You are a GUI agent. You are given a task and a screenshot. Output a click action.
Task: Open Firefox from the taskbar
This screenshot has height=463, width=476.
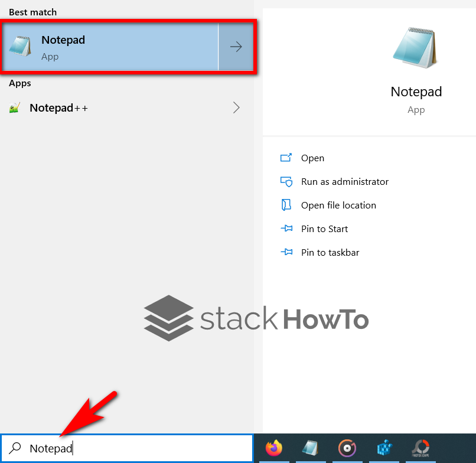pos(274,448)
